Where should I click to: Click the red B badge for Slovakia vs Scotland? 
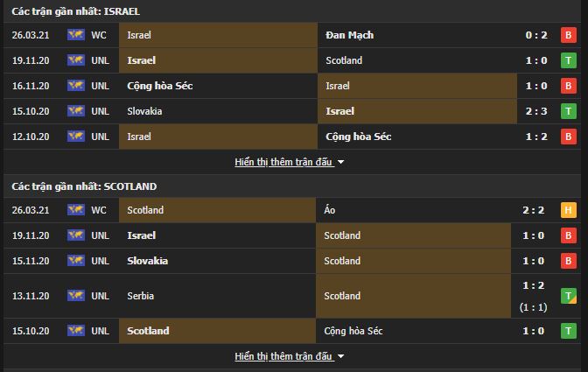click(x=569, y=261)
